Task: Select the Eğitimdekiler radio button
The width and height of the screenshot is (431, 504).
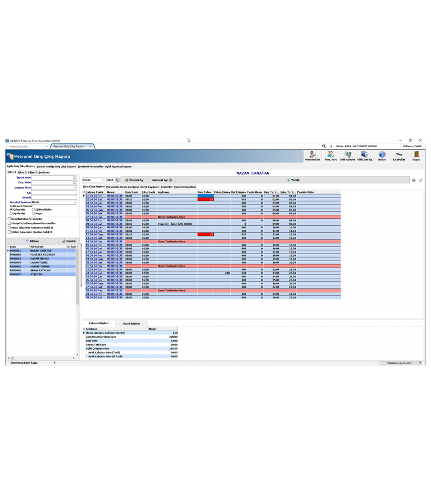Action: point(33,209)
